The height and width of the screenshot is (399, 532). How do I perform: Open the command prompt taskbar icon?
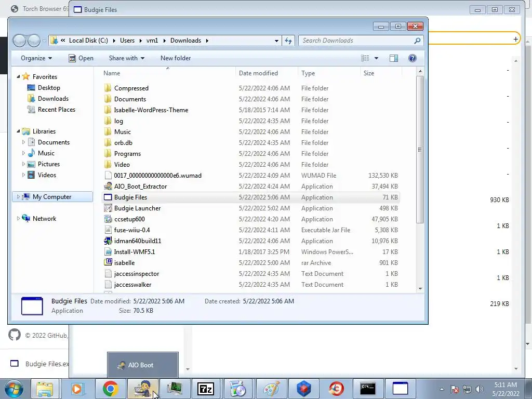pos(368,389)
